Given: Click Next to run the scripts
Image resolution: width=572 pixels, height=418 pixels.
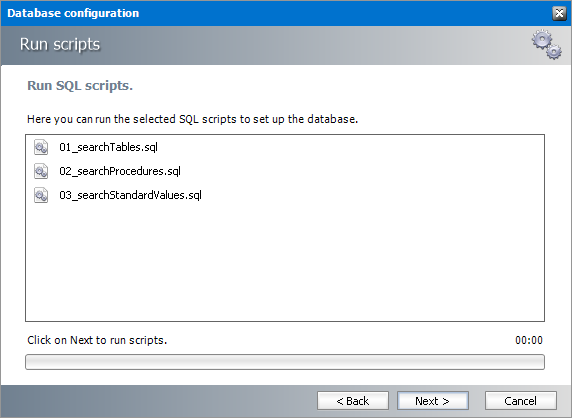Looking at the screenshot, I should (x=433, y=401).
